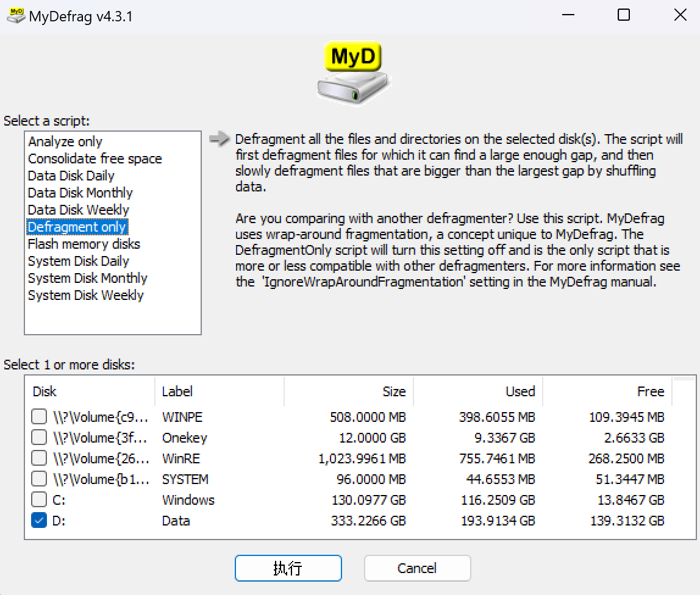
Task: Minimize the MyDefrag window
Action: (x=568, y=15)
